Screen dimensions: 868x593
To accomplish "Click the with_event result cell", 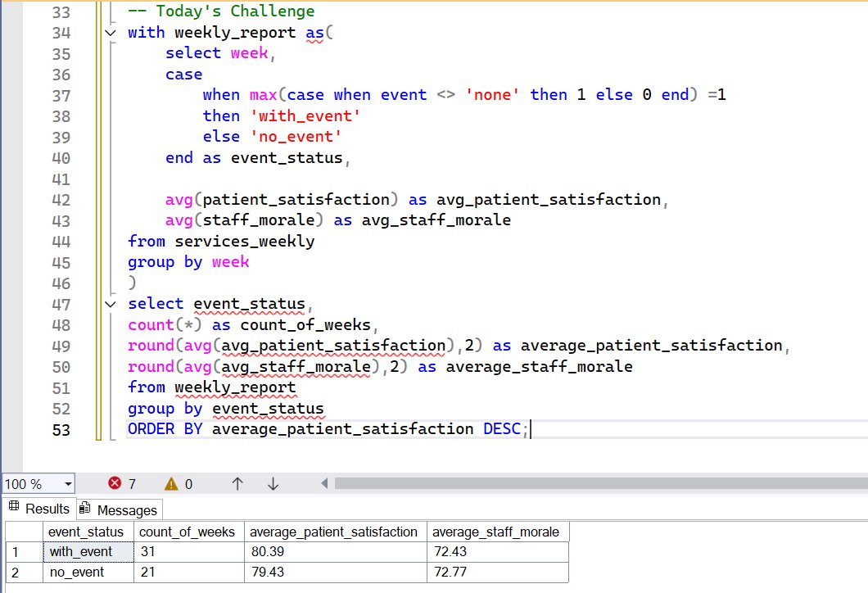I will pyautogui.click(x=88, y=551).
